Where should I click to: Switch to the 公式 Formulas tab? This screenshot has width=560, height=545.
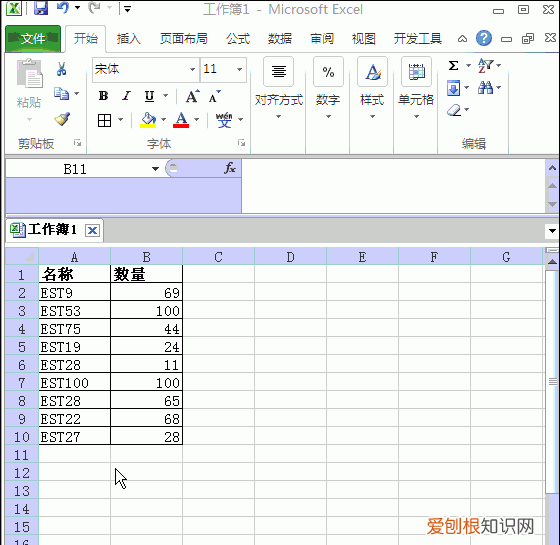coord(238,39)
